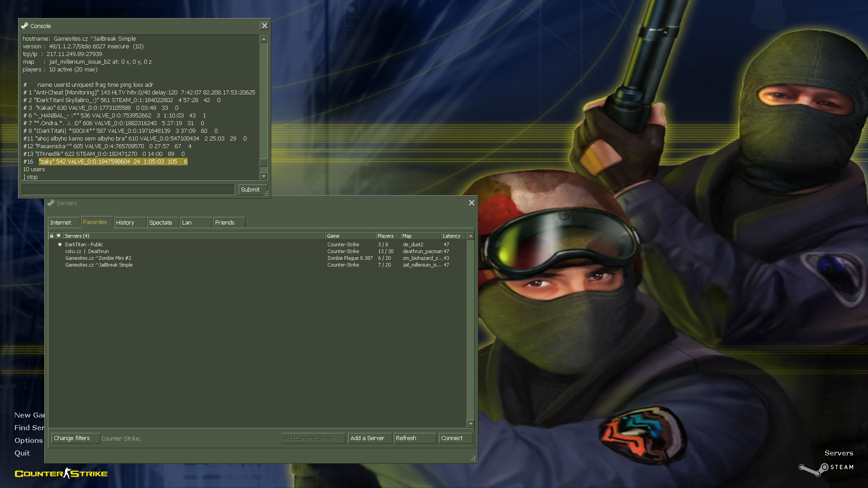
Task: Select the csko.cz | Deathrun server
Action: click(258, 251)
